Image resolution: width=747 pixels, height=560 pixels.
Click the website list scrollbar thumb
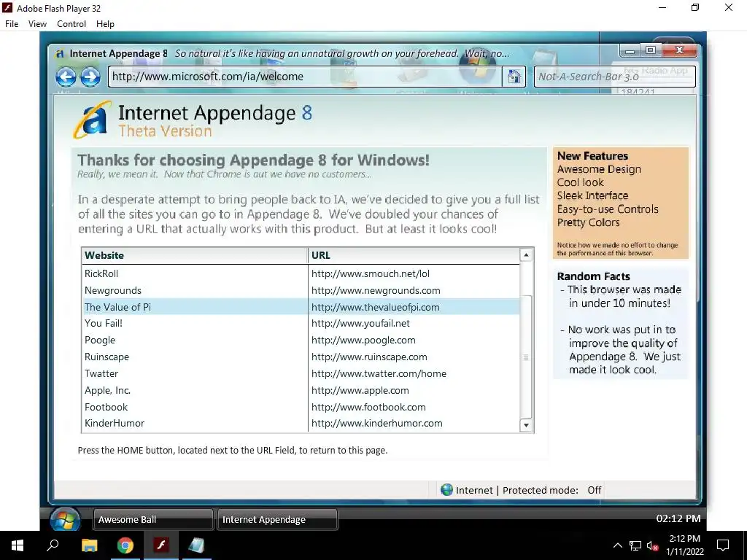coord(526,357)
